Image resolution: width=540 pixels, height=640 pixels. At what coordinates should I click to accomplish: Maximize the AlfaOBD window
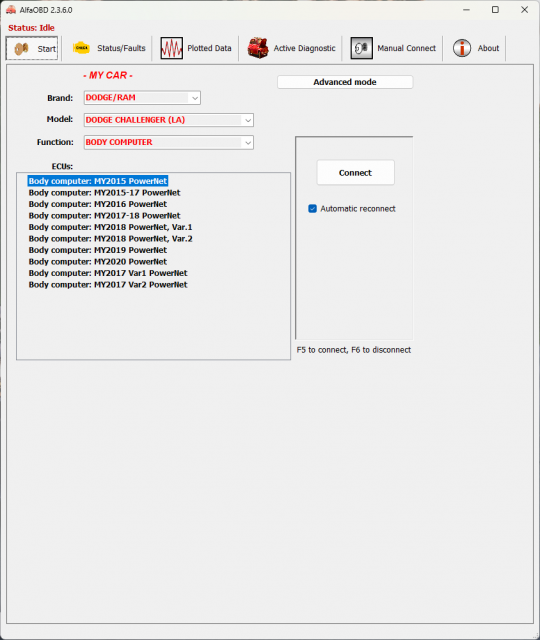coord(495,10)
